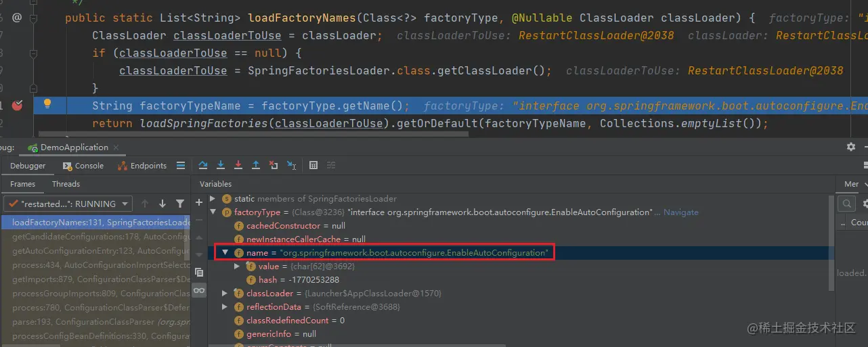Switch to the Debugger tab

[28, 166]
